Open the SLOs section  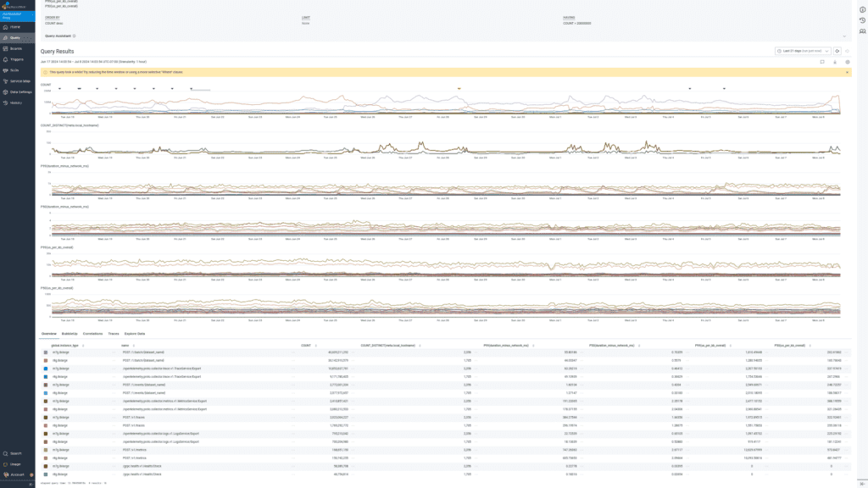(x=14, y=69)
